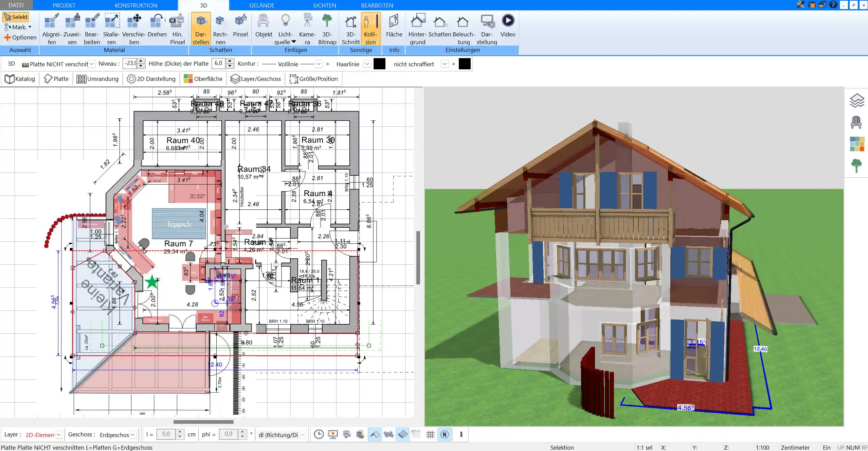The height and width of the screenshot is (451, 868).
Task: Open the Schatten settings
Action: tap(439, 26)
